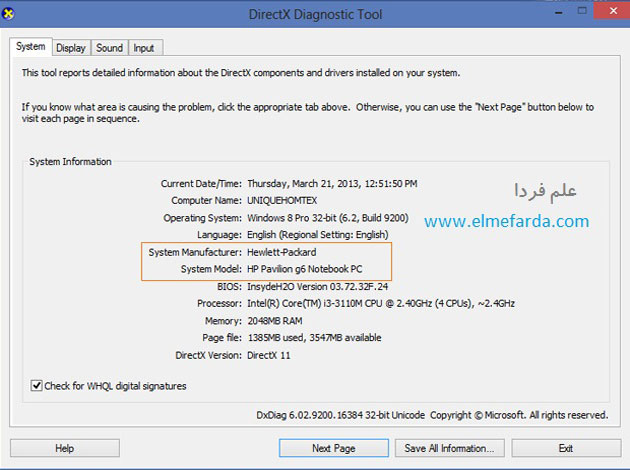The width and height of the screenshot is (630, 470).
Task: Click the 2048MB RAM memory value
Action: pyautogui.click(x=277, y=320)
